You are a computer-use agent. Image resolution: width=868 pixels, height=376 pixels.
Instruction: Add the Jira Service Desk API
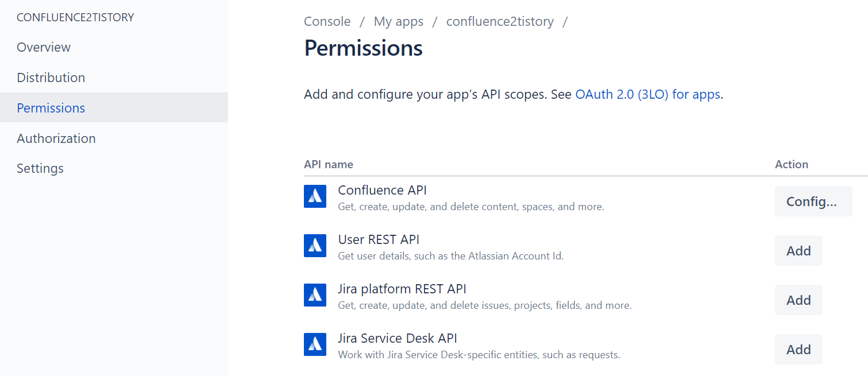click(x=798, y=350)
